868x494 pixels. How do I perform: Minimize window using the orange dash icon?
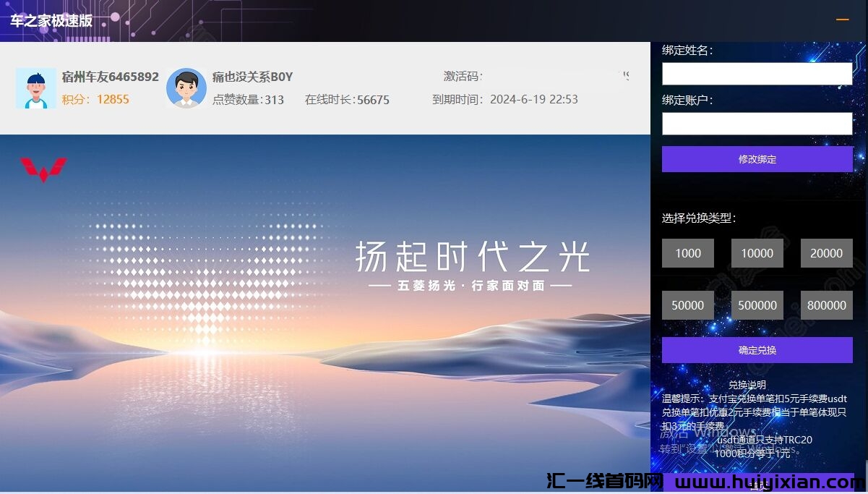pyautogui.click(x=842, y=20)
